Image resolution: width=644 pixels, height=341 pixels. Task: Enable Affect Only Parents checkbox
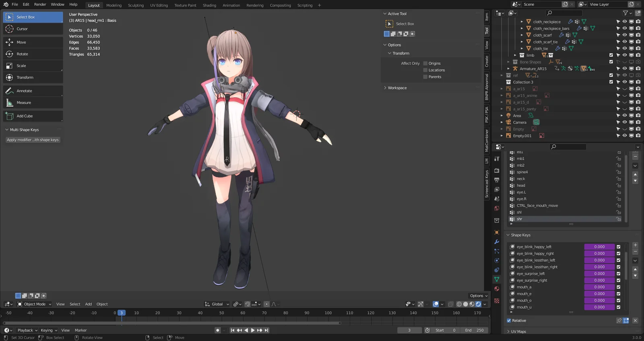point(425,77)
